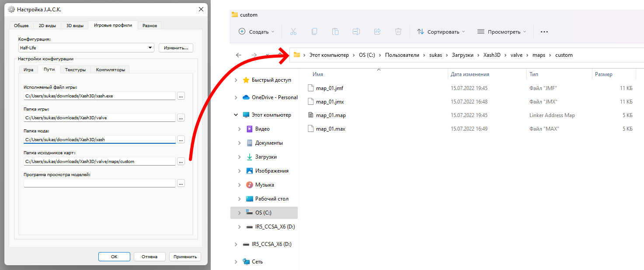Open the three-dots more options menu
644x270 pixels.
[544, 31]
